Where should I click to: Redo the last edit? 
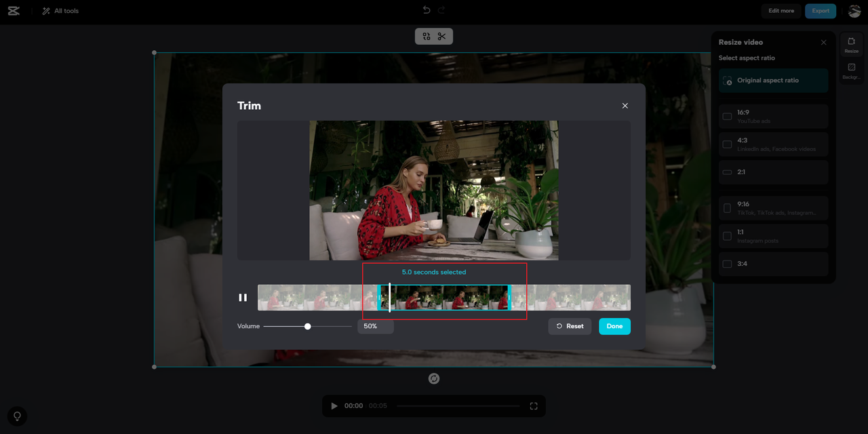[441, 9]
